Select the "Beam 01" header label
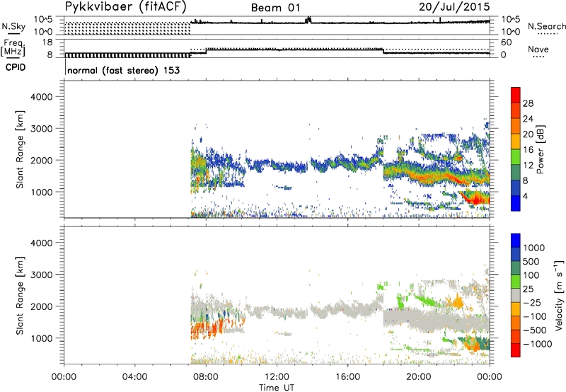 tap(276, 8)
